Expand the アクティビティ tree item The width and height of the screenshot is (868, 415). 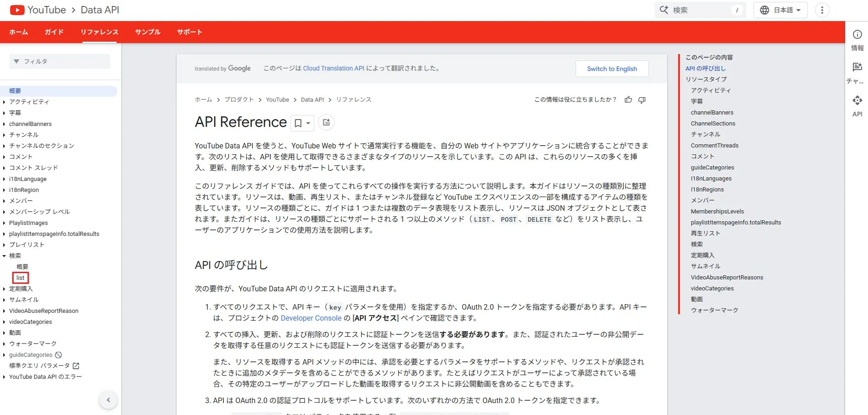4,102
